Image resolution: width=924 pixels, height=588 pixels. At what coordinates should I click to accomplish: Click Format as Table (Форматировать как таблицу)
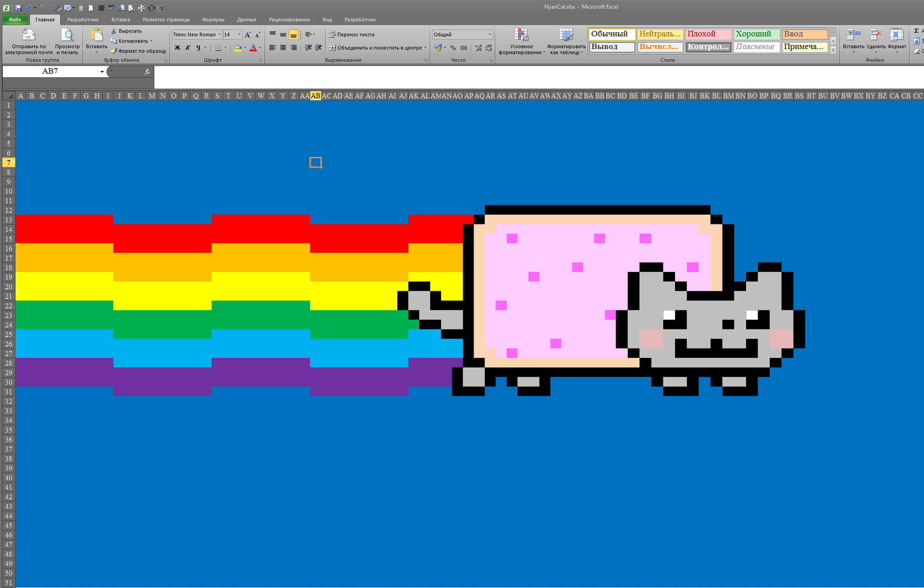click(x=566, y=40)
